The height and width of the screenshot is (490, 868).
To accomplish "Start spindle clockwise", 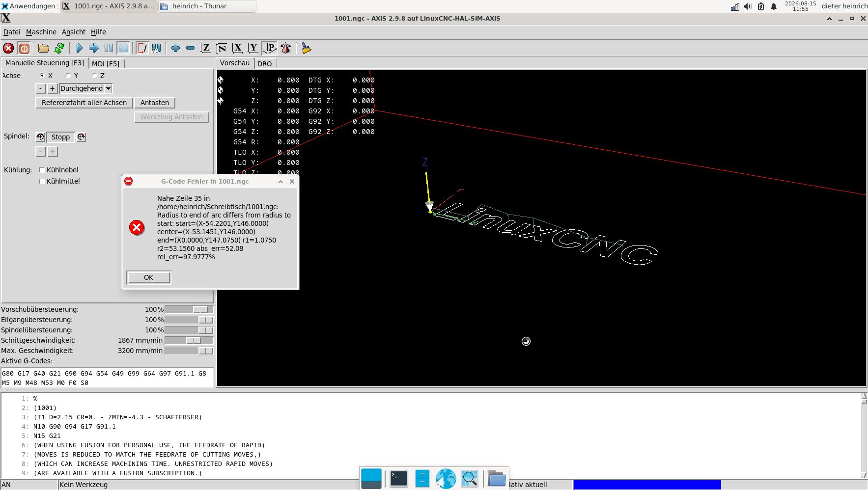I will pos(82,137).
